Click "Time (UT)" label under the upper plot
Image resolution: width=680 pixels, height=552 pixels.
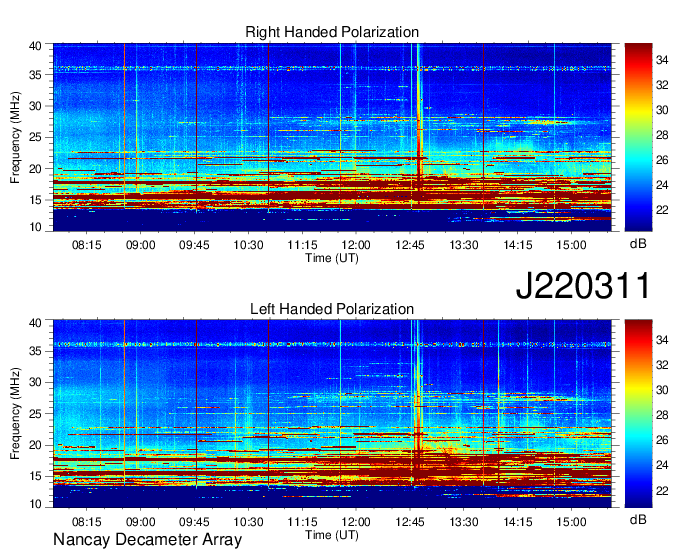coord(332,258)
